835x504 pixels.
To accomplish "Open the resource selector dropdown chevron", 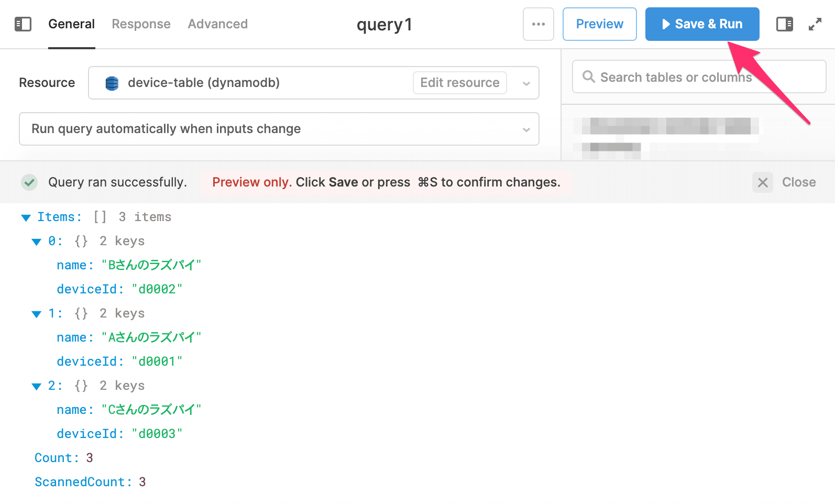I will 526,83.
